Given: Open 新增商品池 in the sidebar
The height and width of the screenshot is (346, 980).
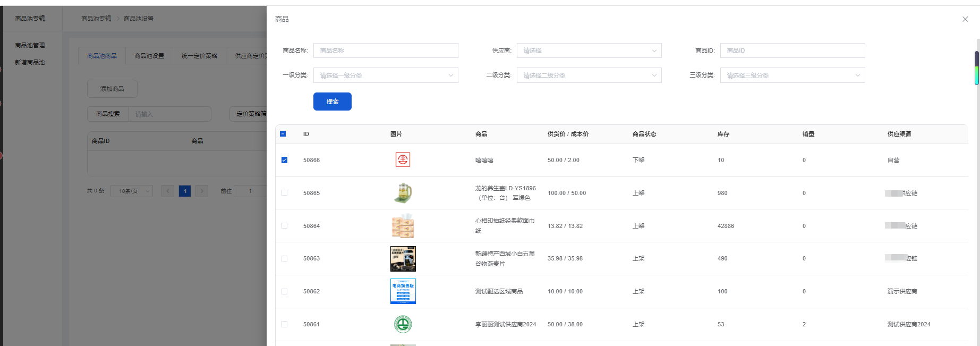Looking at the screenshot, I should coord(30,62).
